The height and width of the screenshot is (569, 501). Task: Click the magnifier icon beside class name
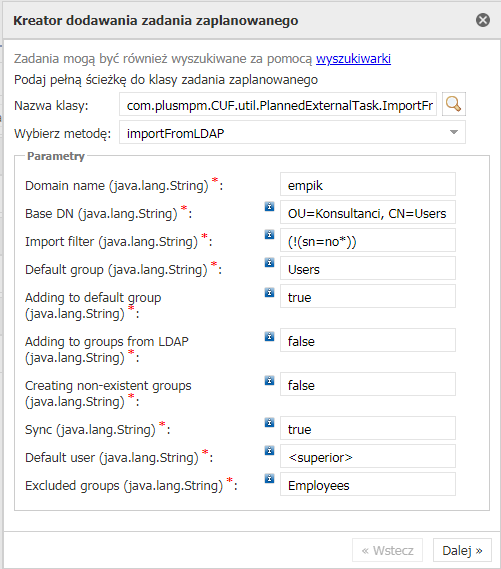453,105
